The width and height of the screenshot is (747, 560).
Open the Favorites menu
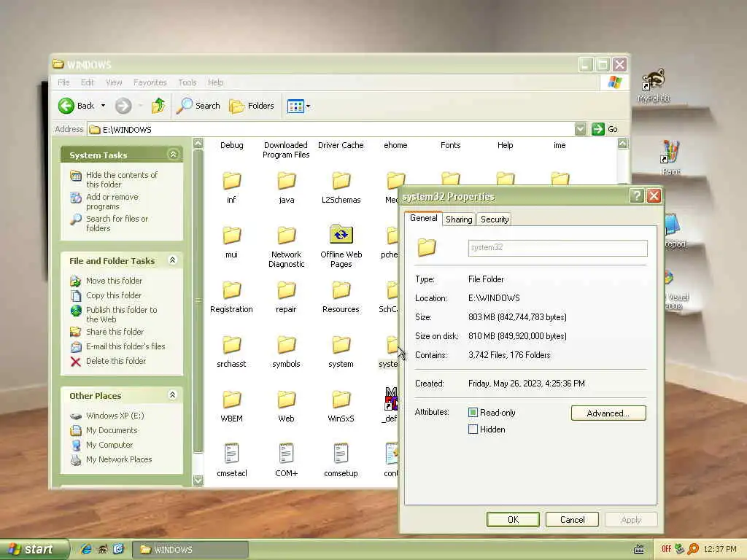pos(150,82)
